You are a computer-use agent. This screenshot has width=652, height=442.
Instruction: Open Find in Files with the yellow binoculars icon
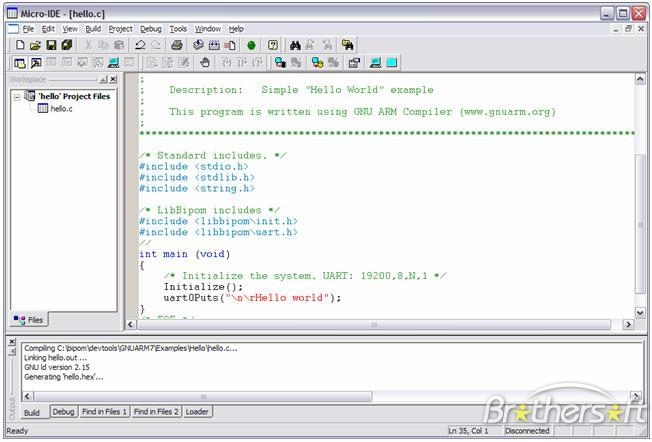[347, 45]
